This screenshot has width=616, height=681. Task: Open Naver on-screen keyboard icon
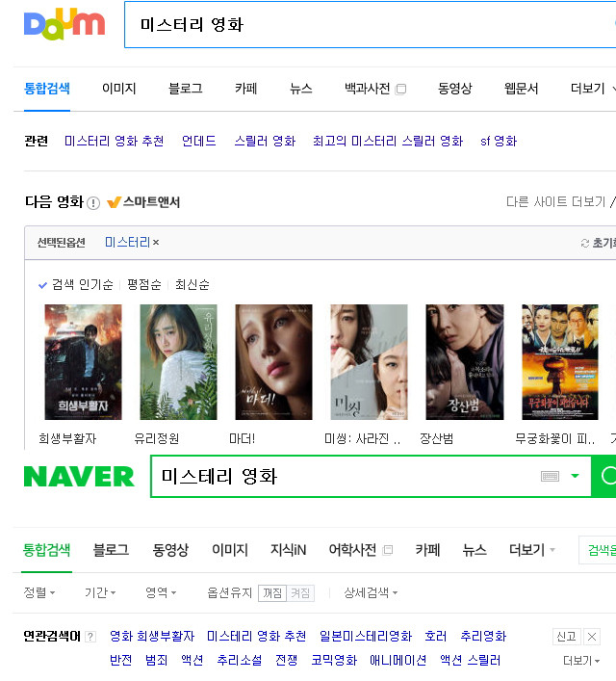550,476
